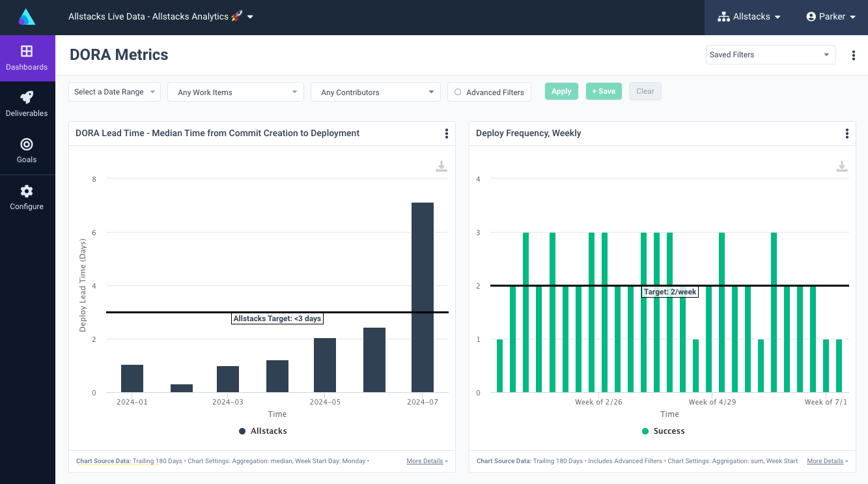Image resolution: width=868 pixels, height=484 pixels.
Task: Download the Deploy Frequency chart
Action: point(841,166)
